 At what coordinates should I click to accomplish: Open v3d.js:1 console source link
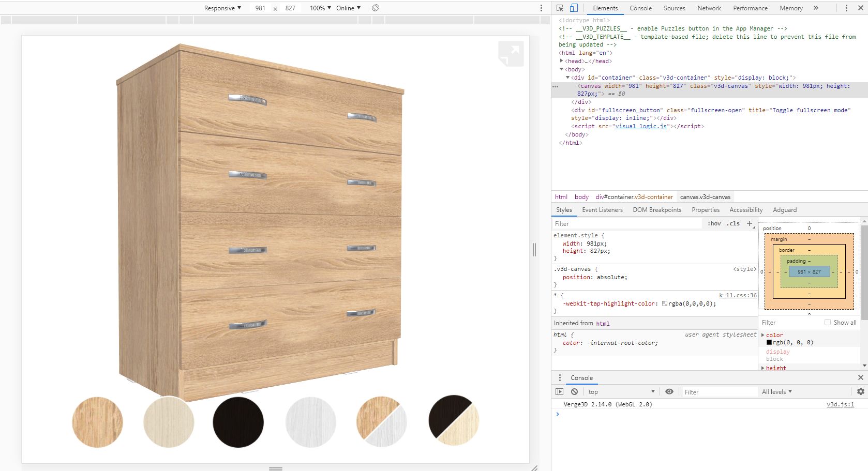[x=840, y=404]
